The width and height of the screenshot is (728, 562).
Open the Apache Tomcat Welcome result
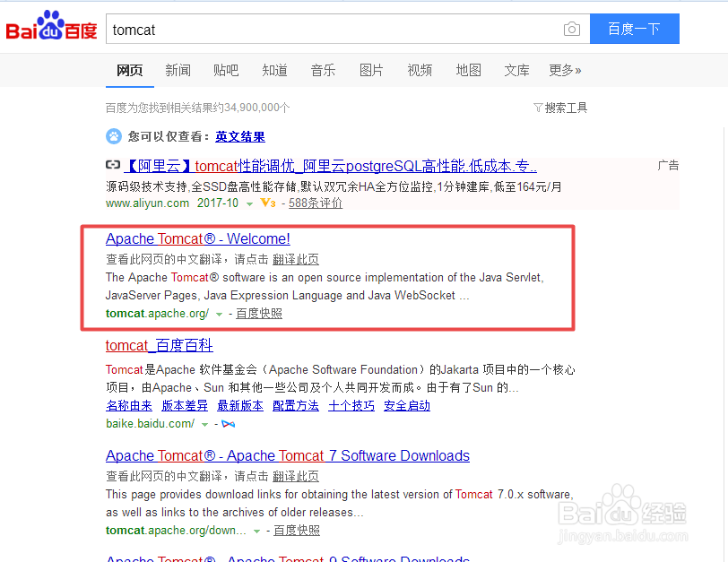pos(197,238)
